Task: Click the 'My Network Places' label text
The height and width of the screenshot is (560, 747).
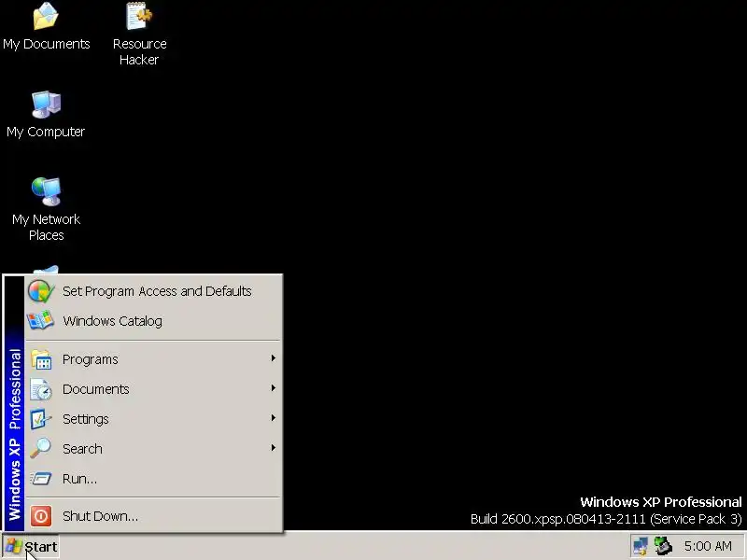Action: coord(46,227)
